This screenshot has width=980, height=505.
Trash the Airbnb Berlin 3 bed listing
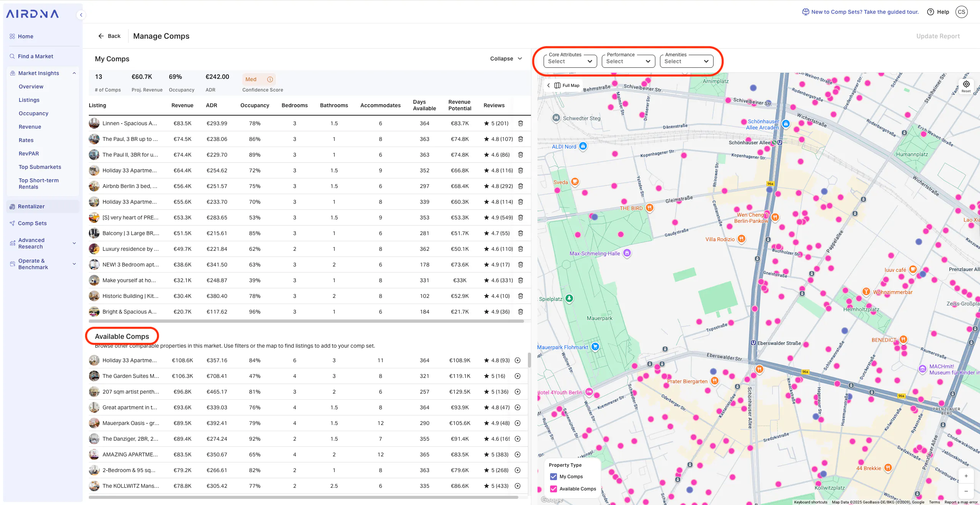pos(521,186)
